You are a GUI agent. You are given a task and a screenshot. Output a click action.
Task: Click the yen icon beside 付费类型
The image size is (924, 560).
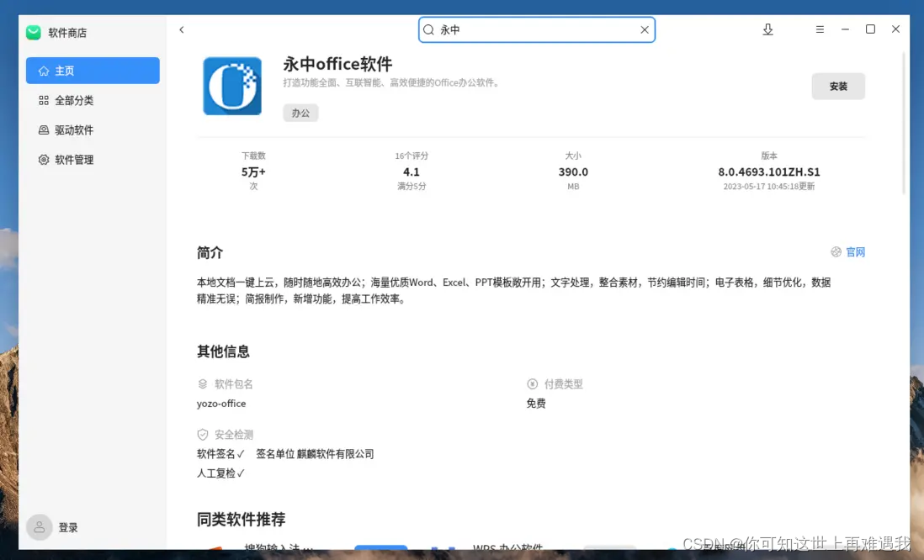coord(532,384)
